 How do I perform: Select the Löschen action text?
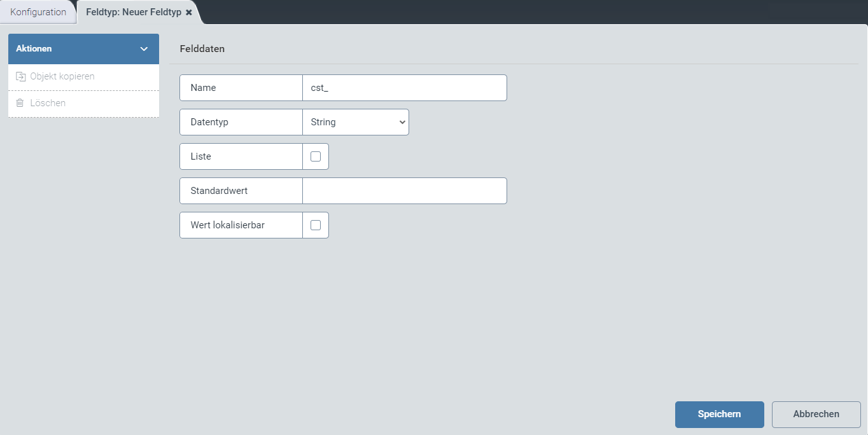coord(48,103)
